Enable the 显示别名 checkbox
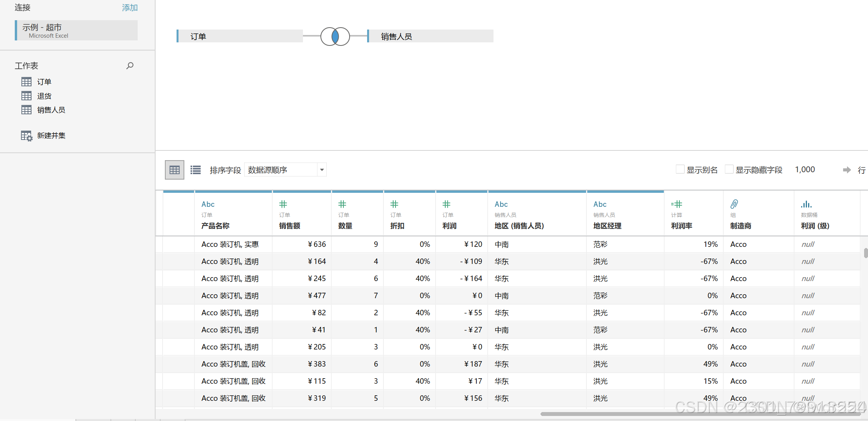 (x=680, y=169)
